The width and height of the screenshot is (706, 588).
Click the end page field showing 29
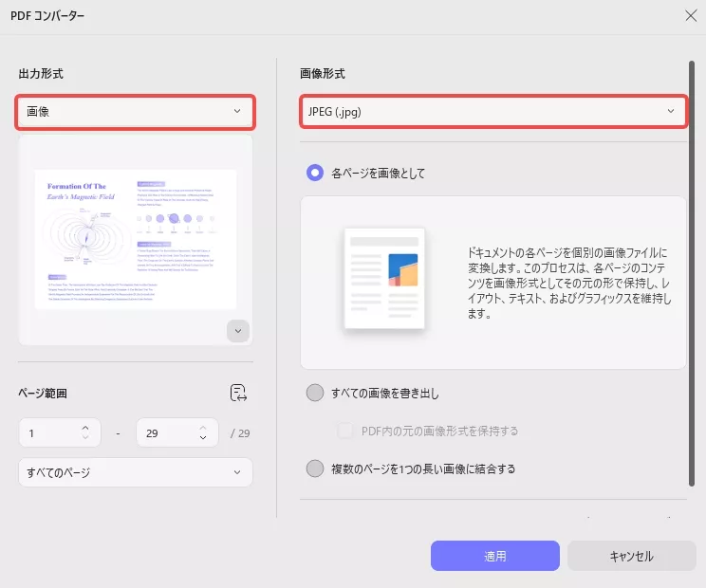tap(177, 432)
